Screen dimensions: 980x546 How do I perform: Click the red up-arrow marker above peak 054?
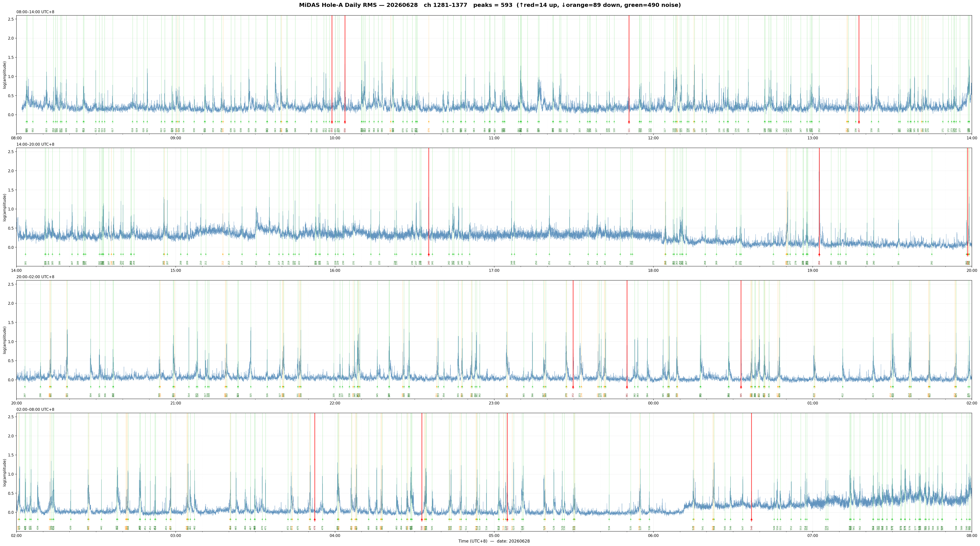tap(332, 122)
